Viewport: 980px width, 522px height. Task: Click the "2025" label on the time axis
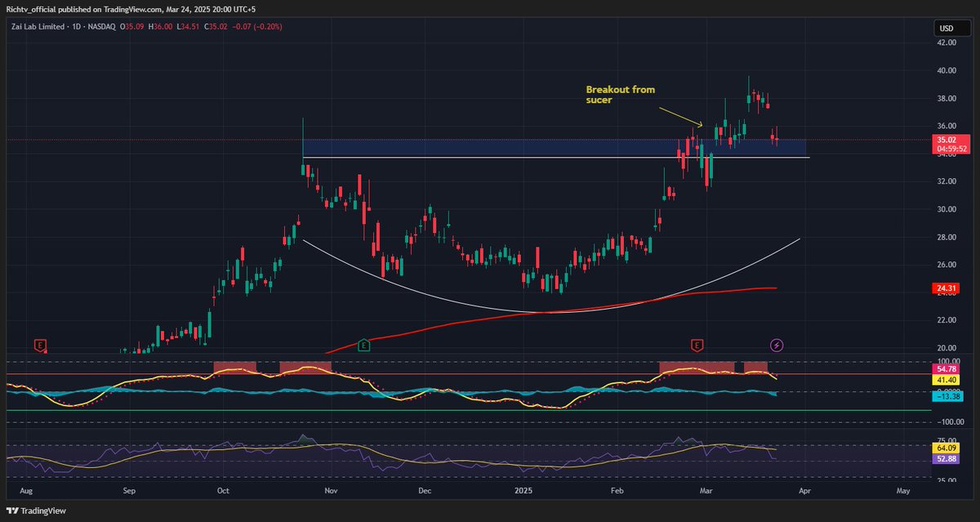523,491
